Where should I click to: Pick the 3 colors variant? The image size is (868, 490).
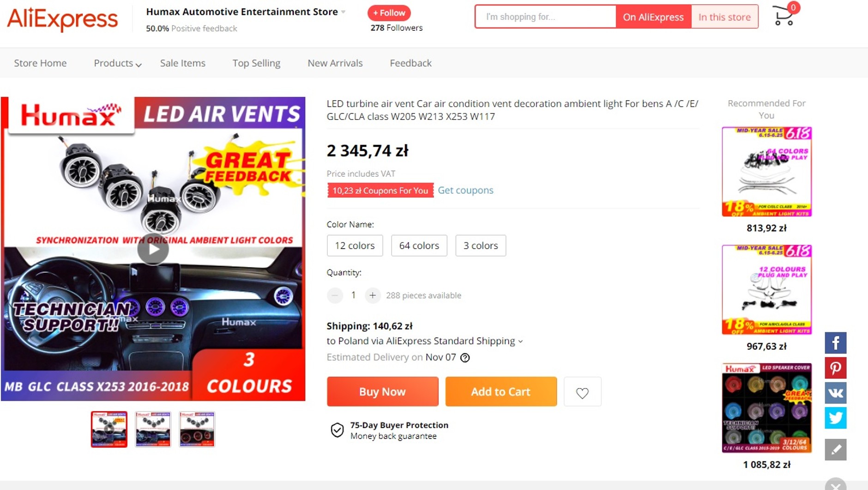point(480,245)
